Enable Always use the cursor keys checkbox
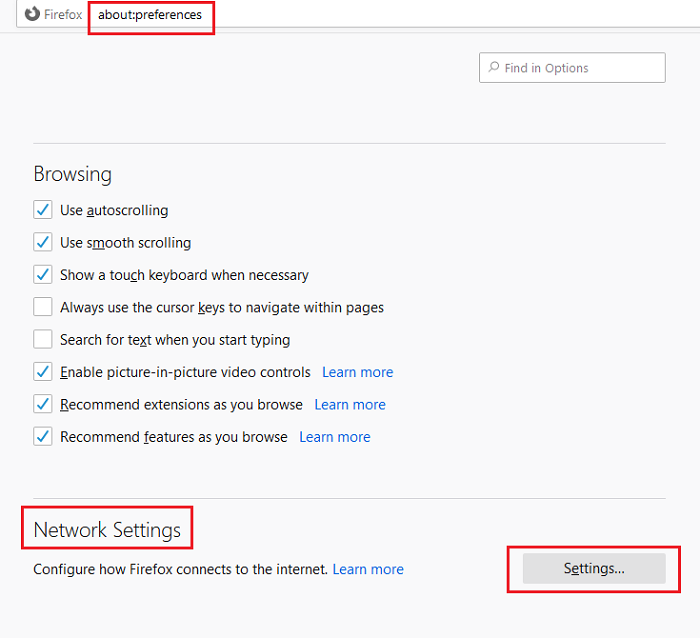 [x=43, y=307]
